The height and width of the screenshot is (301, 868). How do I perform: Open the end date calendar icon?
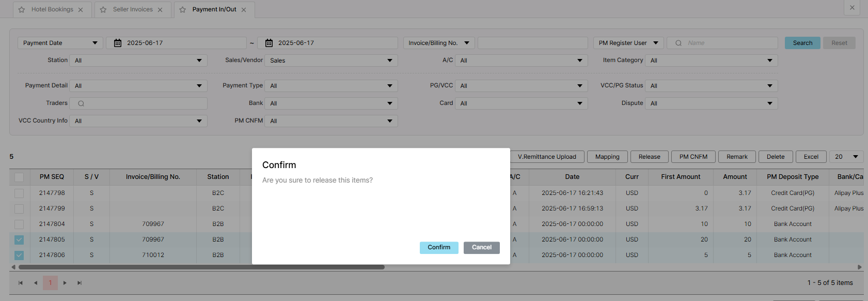click(x=269, y=43)
